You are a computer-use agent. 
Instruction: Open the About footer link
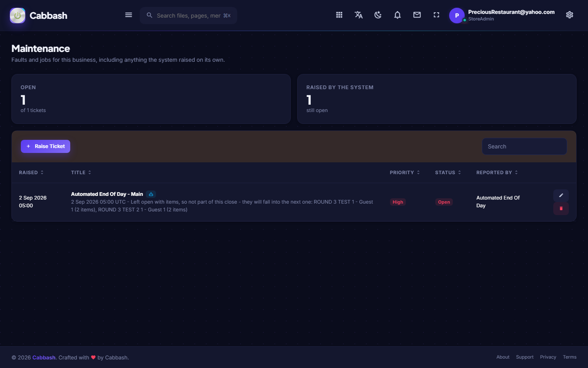(503, 357)
